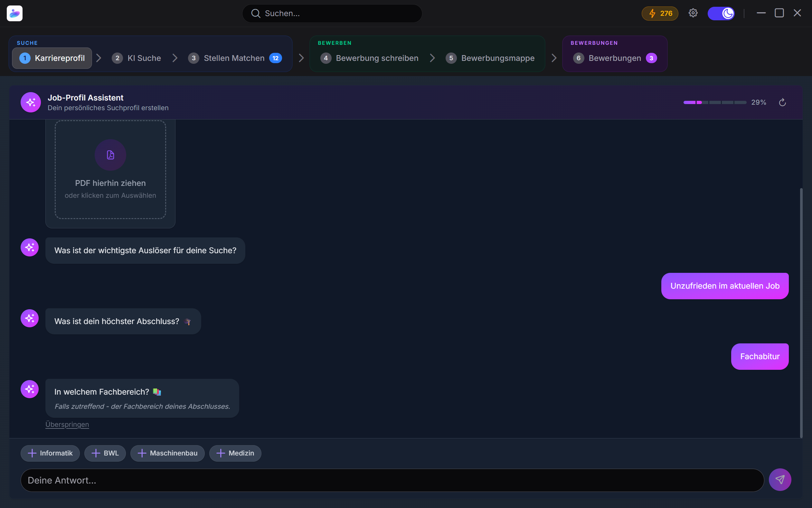Click chevron after KI Suche
The height and width of the screenshot is (508, 812).
(175, 58)
